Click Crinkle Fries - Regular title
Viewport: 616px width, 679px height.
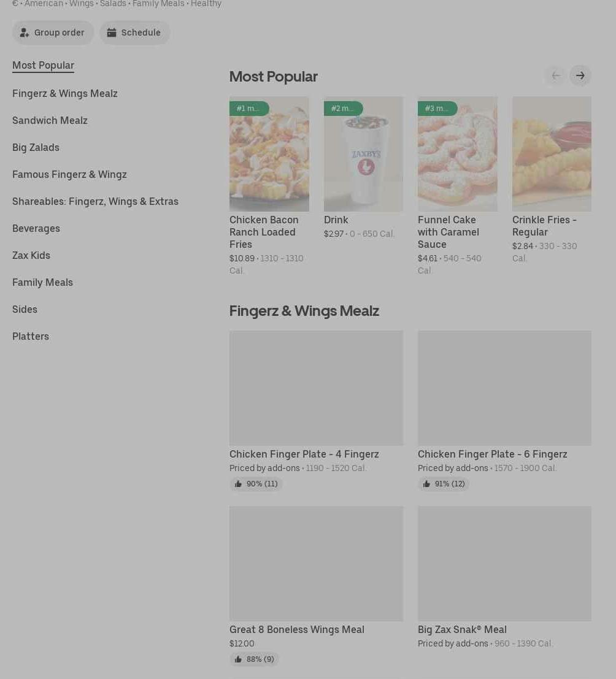(544, 226)
